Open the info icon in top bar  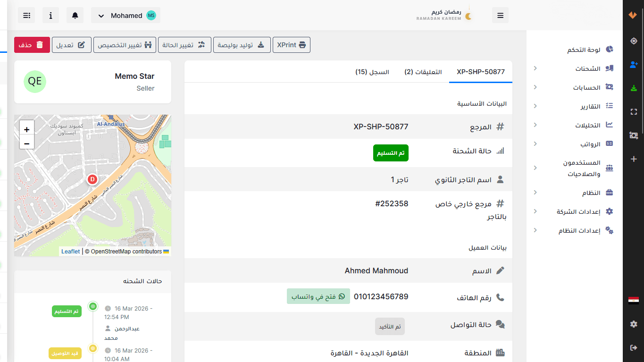pos(50,15)
